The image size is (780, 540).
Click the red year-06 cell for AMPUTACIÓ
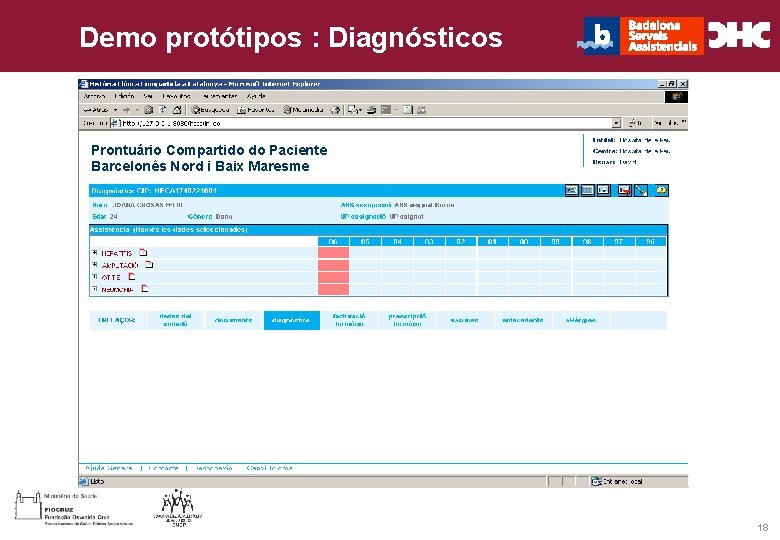click(x=333, y=265)
